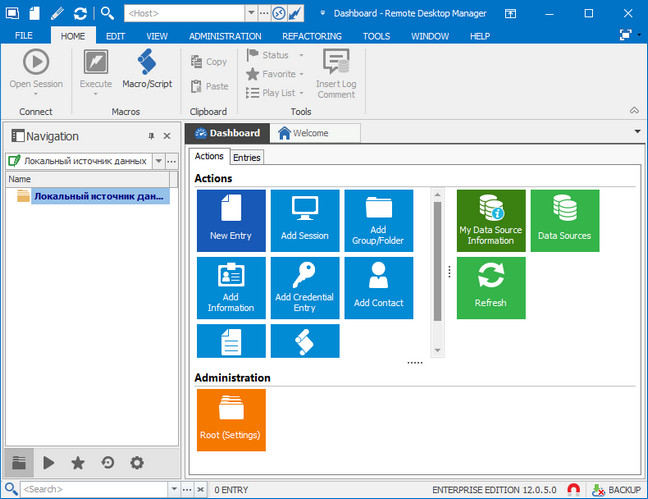
Task: Click the Data Sources tile
Action: (564, 220)
